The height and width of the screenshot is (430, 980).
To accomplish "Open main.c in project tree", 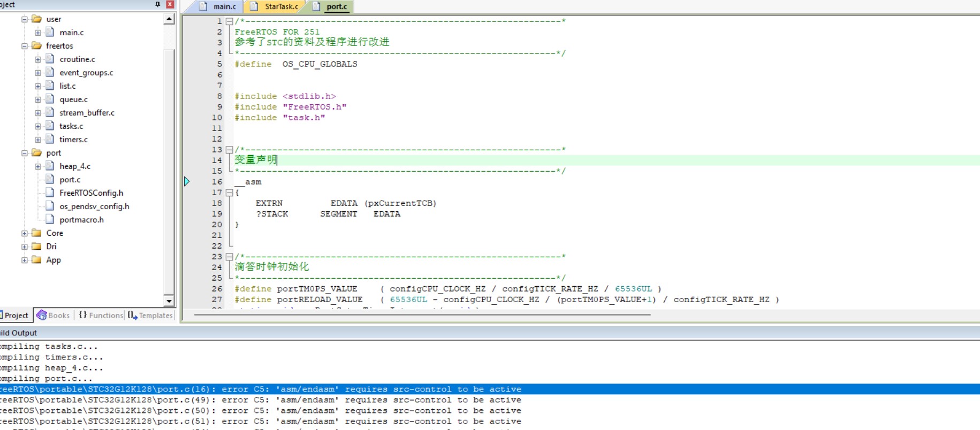I will pyautogui.click(x=72, y=33).
